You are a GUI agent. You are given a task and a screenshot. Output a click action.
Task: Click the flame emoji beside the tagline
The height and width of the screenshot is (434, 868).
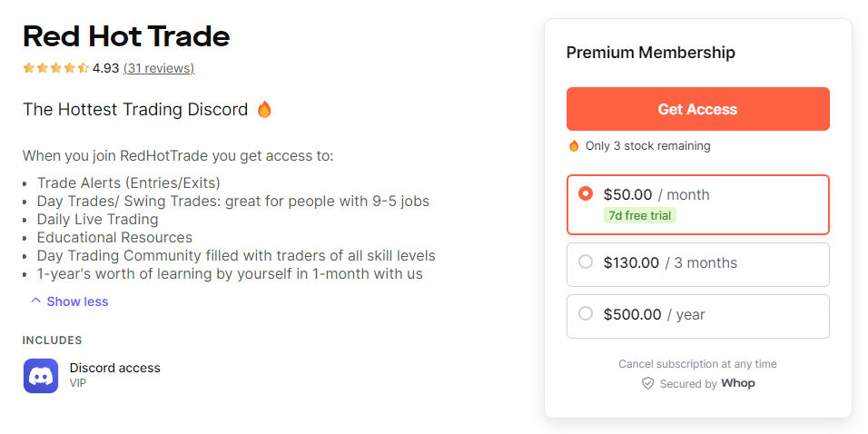pyautogui.click(x=264, y=110)
